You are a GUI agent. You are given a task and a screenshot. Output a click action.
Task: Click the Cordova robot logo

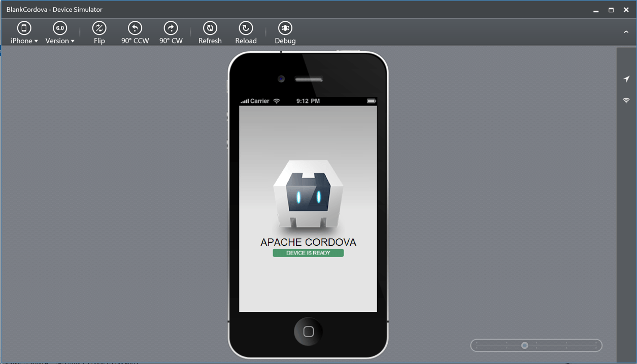click(308, 194)
